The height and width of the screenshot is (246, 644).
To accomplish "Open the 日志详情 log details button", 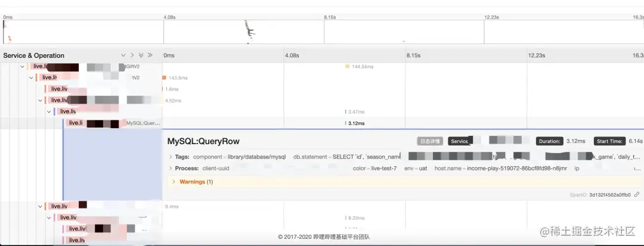I will (x=429, y=141).
